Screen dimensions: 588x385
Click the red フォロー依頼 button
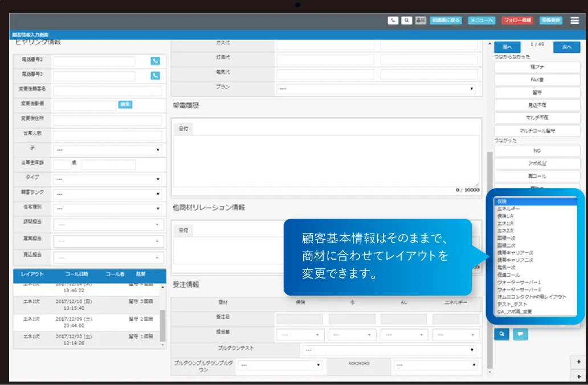(517, 21)
